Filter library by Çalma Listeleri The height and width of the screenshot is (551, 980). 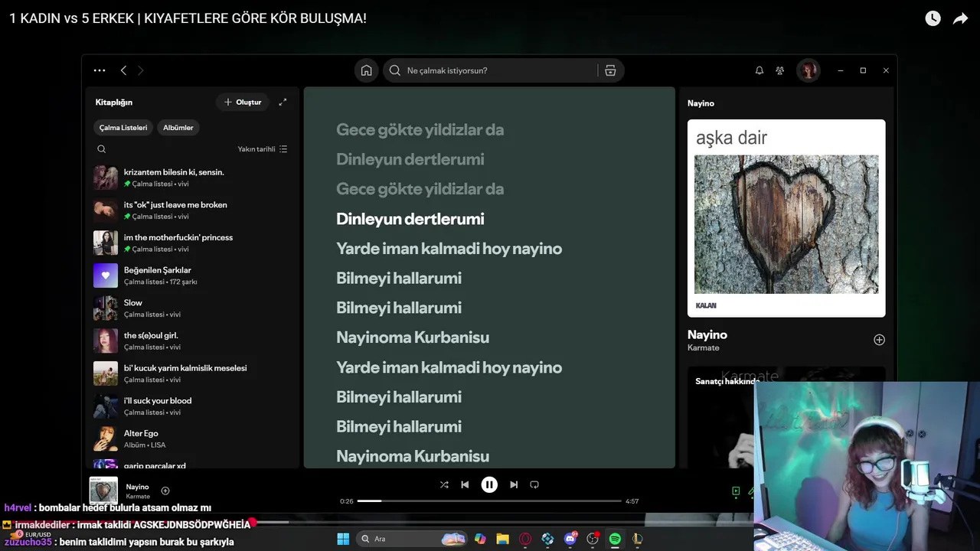[123, 128]
